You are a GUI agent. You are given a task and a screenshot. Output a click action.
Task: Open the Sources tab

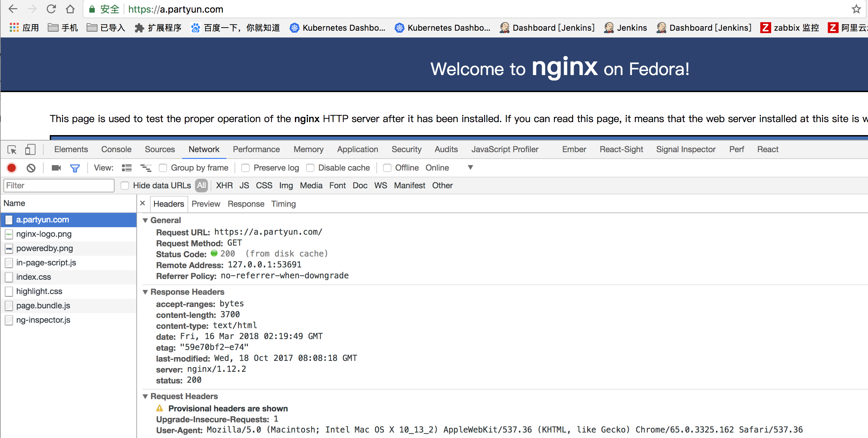tap(160, 149)
